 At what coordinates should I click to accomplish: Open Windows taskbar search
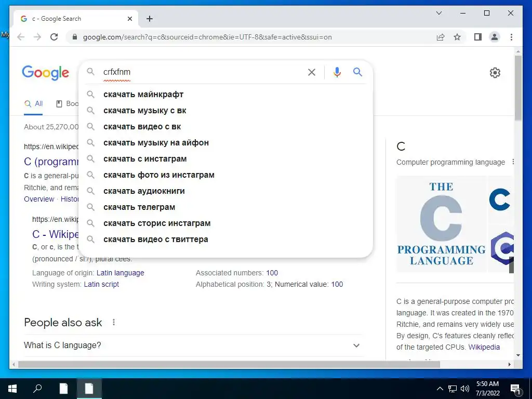[x=37, y=388]
